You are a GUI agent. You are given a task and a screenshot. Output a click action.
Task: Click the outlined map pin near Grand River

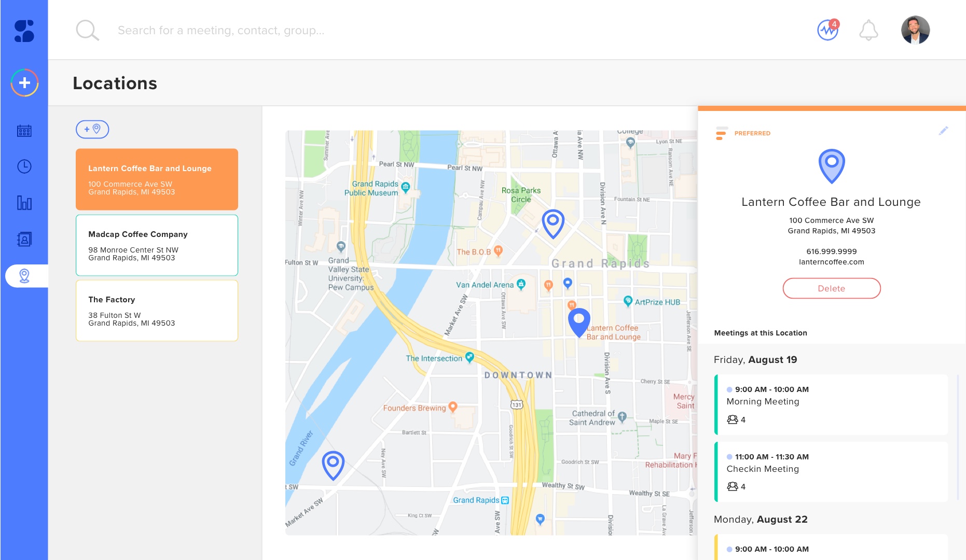pyautogui.click(x=333, y=465)
